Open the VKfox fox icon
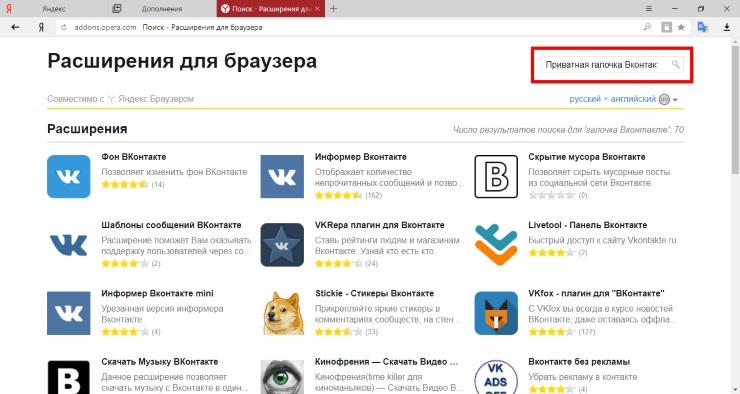The image size is (740, 394). point(496,313)
